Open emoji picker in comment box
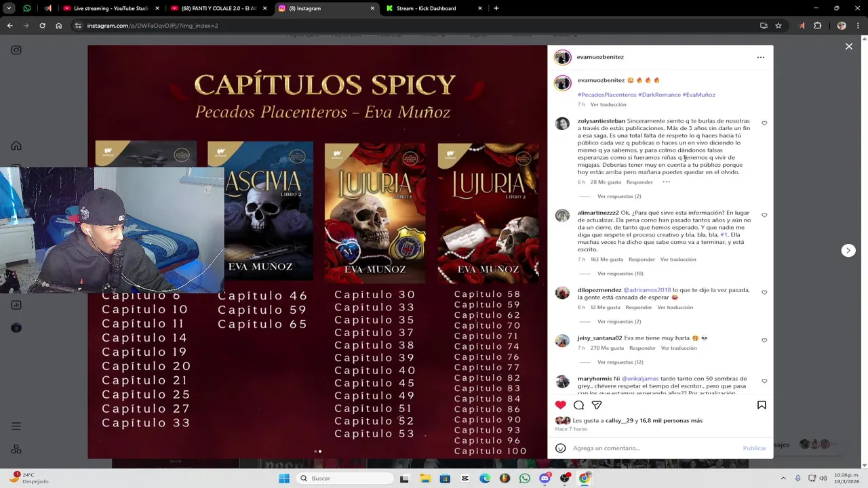This screenshot has width=868, height=488. [x=560, y=448]
